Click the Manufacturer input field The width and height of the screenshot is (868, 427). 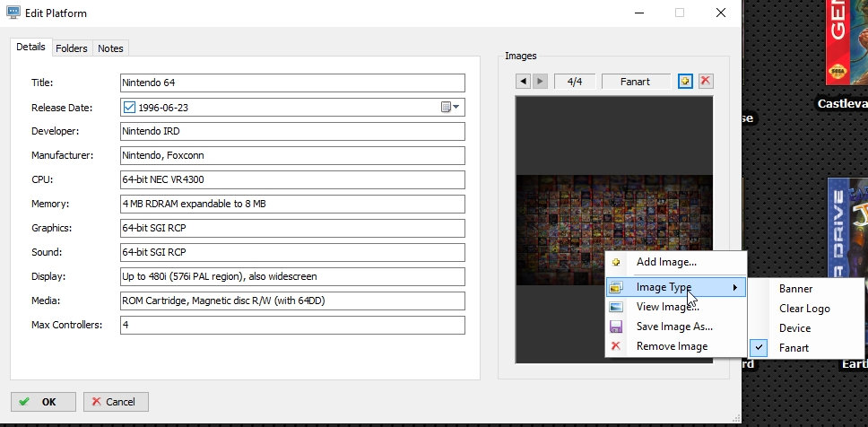point(292,155)
